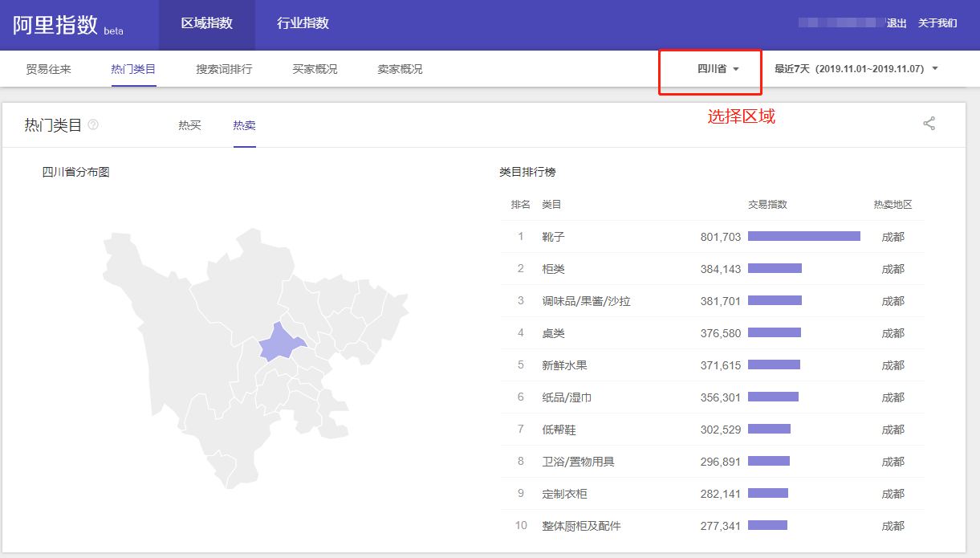Viewport: 980px width, 558px height.
Task: Click the 靴子 category row
Action: [712, 237]
